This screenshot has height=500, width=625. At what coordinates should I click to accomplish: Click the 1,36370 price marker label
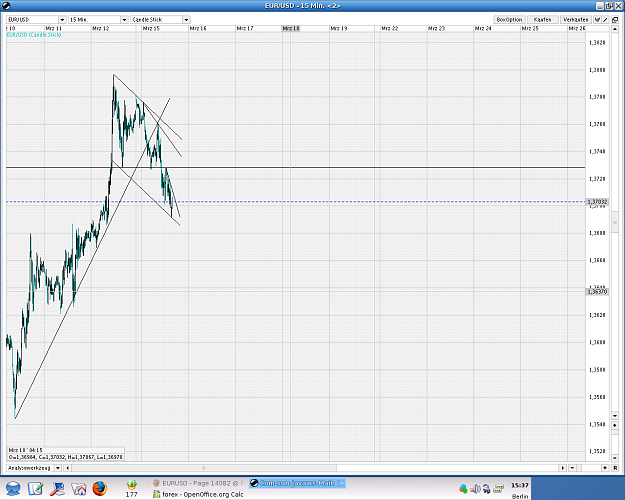coord(597,291)
